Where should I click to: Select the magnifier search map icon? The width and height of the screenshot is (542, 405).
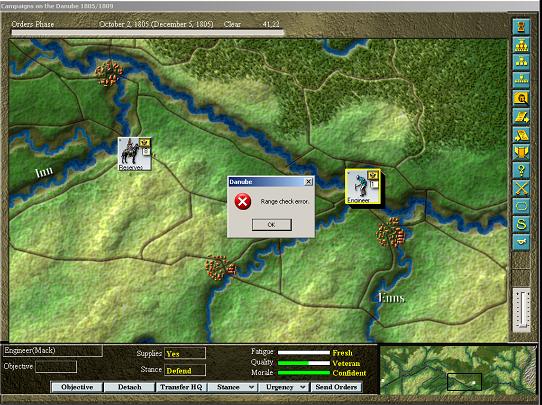point(521,98)
